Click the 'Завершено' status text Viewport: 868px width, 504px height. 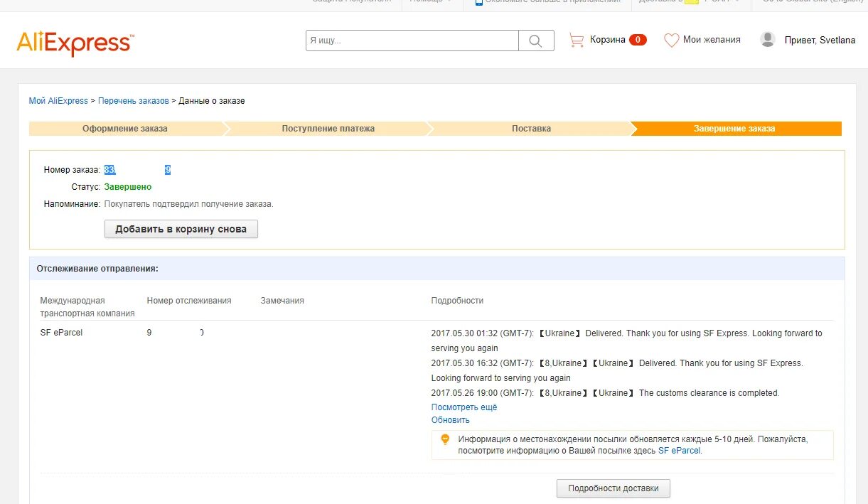(x=128, y=187)
